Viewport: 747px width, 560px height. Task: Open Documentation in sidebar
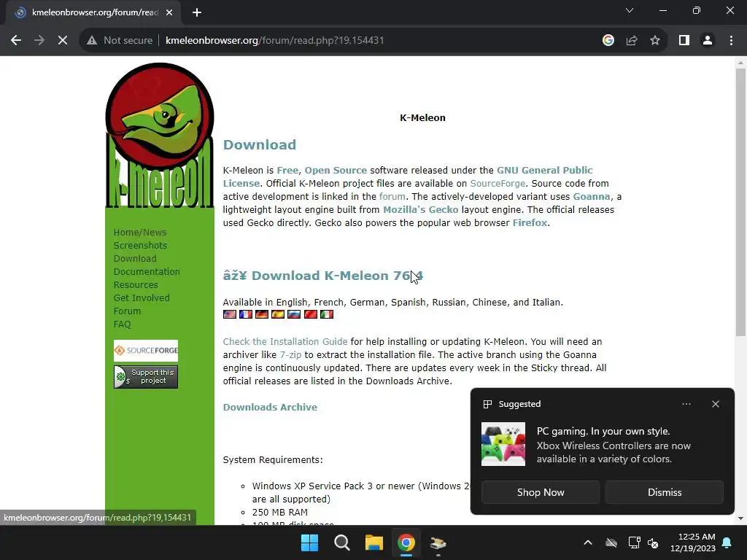click(x=147, y=271)
